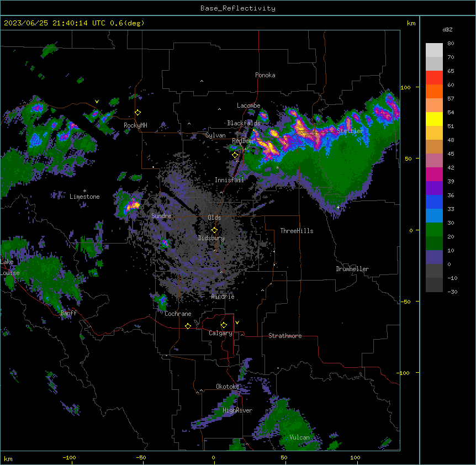Click the Sundre city label
The height and width of the screenshot is (465, 476).
click(161, 216)
